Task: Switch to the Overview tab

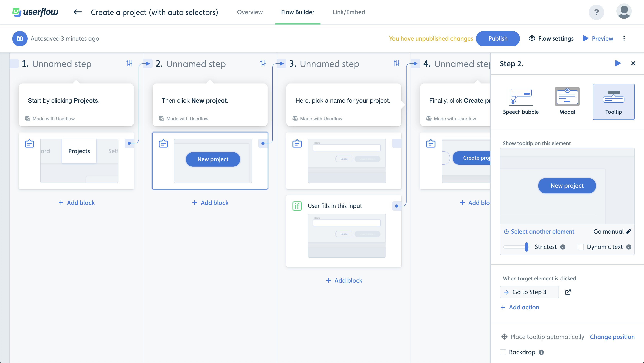Action: 250,12
